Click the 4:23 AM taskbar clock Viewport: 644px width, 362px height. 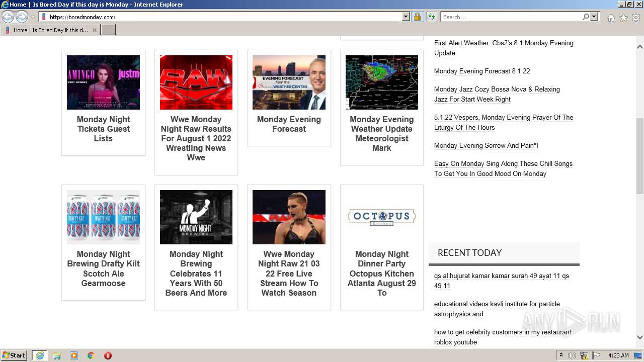click(618, 355)
